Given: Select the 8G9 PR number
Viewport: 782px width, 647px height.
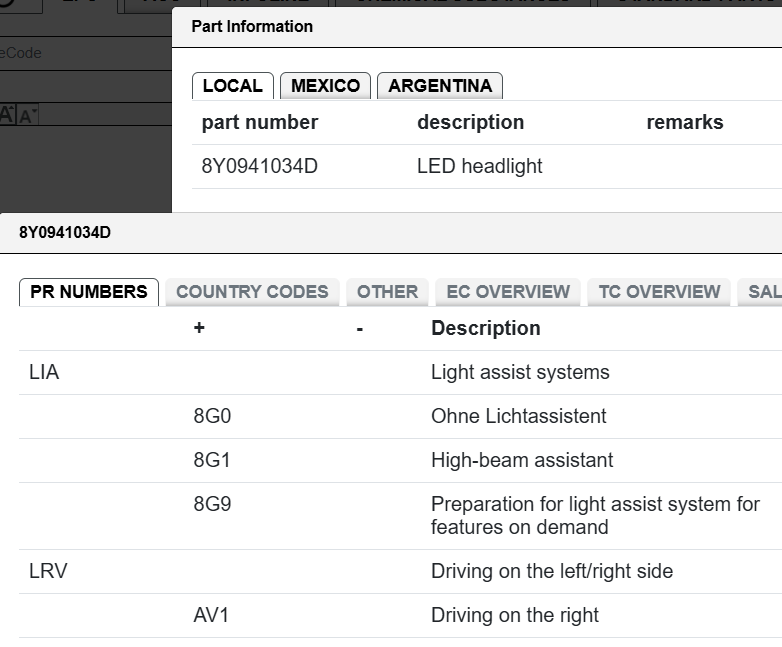Looking at the screenshot, I should click(x=212, y=504).
